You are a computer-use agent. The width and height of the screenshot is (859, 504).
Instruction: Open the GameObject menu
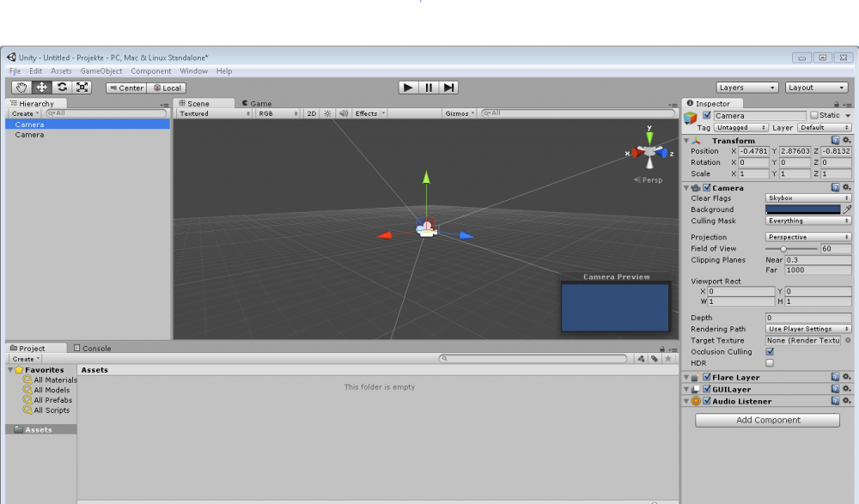click(x=101, y=71)
